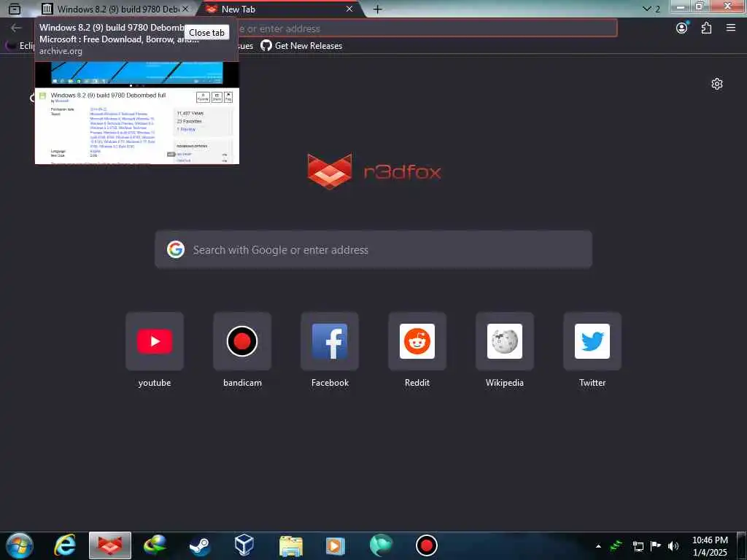This screenshot has width=747, height=560.
Task: Open VirtualBox from the taskbar
Action: (x=244, y=545)
